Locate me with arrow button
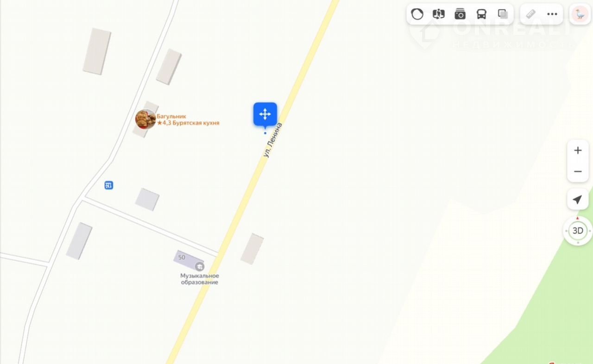 [x=578, y=200]
